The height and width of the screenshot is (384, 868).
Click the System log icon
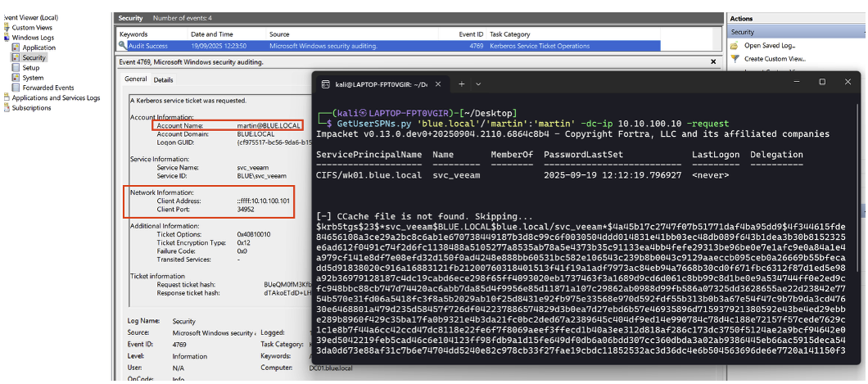click(x=16, y=78)
